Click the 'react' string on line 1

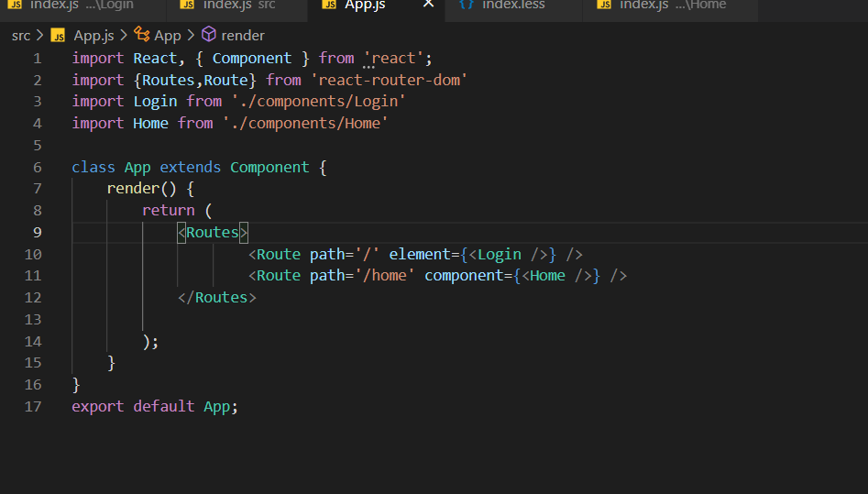(393, 58)
